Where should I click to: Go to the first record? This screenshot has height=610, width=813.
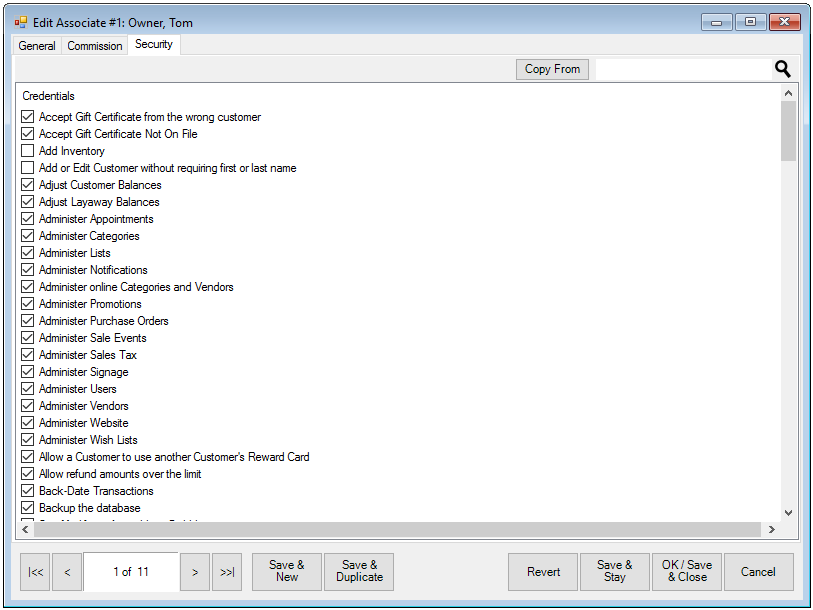pos(35,572)
